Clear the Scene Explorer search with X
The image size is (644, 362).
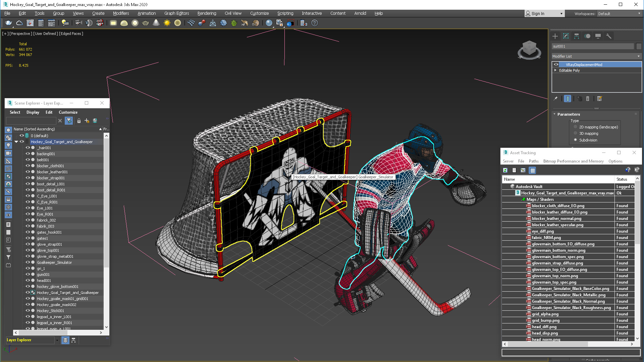point(60,121)
